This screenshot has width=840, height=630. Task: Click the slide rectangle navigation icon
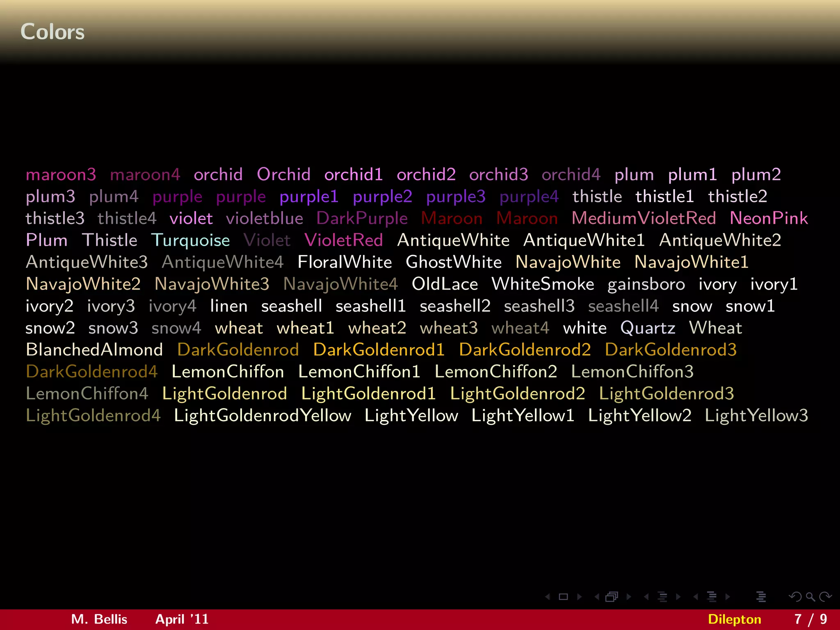click(x=564, y=597)
